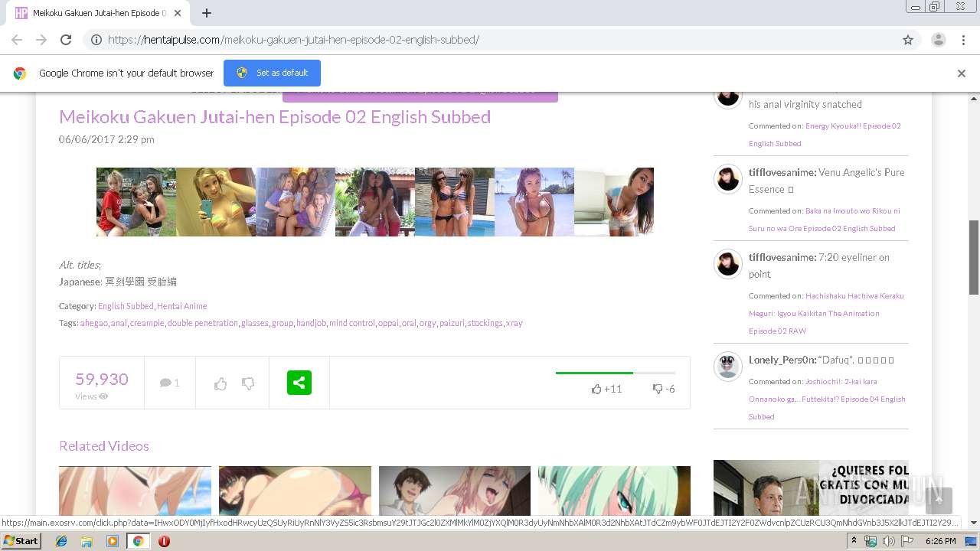Viewport: 980px width, 551px height.
Task: Click the -6 dislikes counter
Action: click(664, 389)
